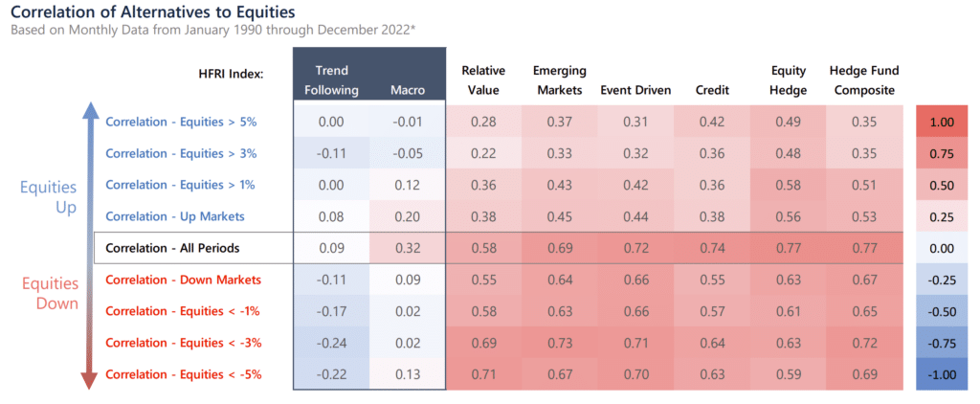980x404 pixels.
Task: Click the Correlation - Equities < -5% label
Action: (x=183, y=374)
